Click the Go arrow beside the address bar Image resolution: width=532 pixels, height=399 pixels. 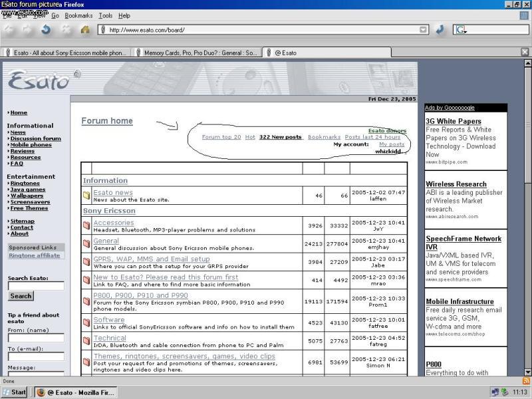440,30
